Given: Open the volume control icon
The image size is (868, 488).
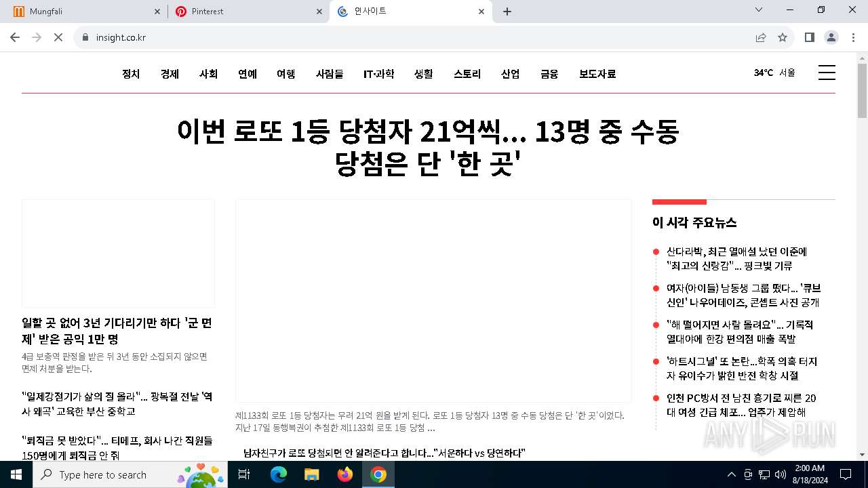Looking at the screenshot, I should pyautogui.click(x=781, y=474).
